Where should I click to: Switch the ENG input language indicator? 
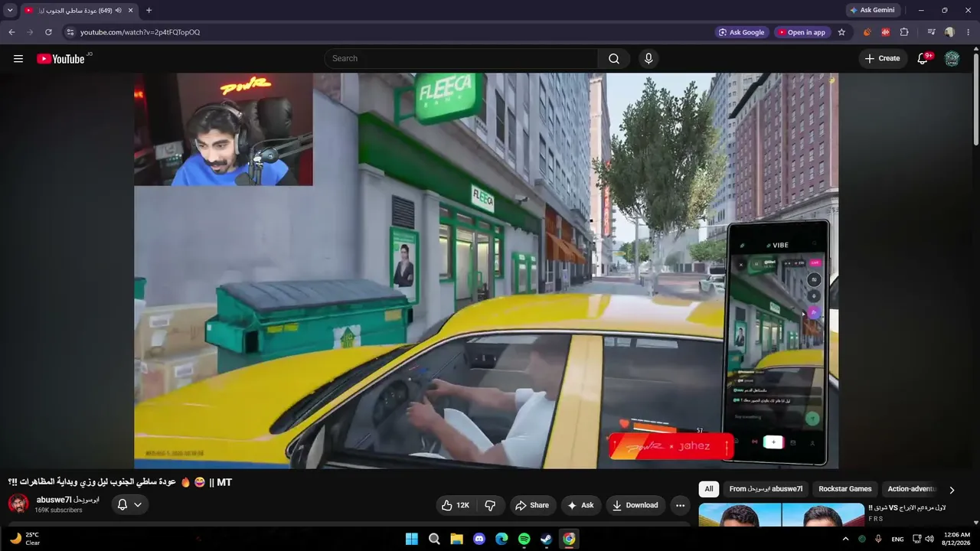pos(897,539)
